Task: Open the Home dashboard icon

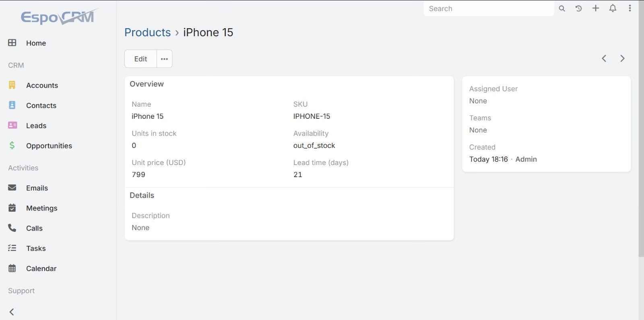Action: coord(12,43)
